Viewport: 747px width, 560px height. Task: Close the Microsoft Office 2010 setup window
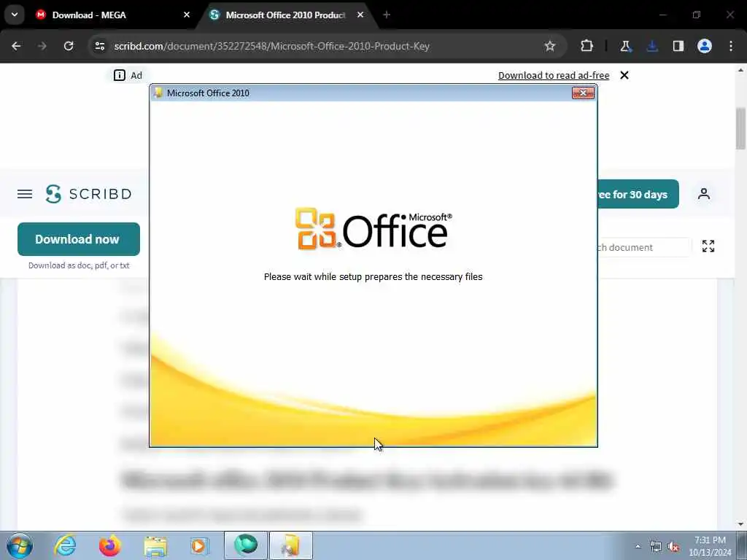tap(583, 93)
